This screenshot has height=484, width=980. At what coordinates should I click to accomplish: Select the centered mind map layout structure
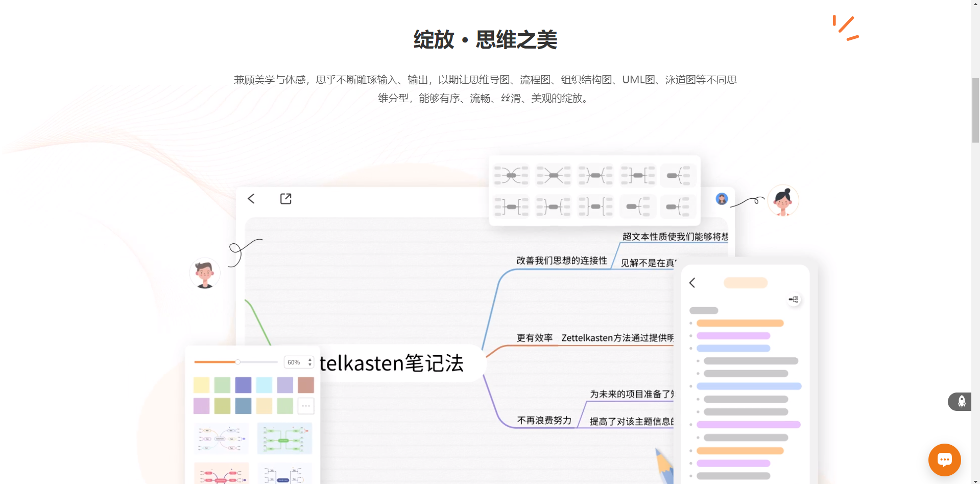[511, 175]
